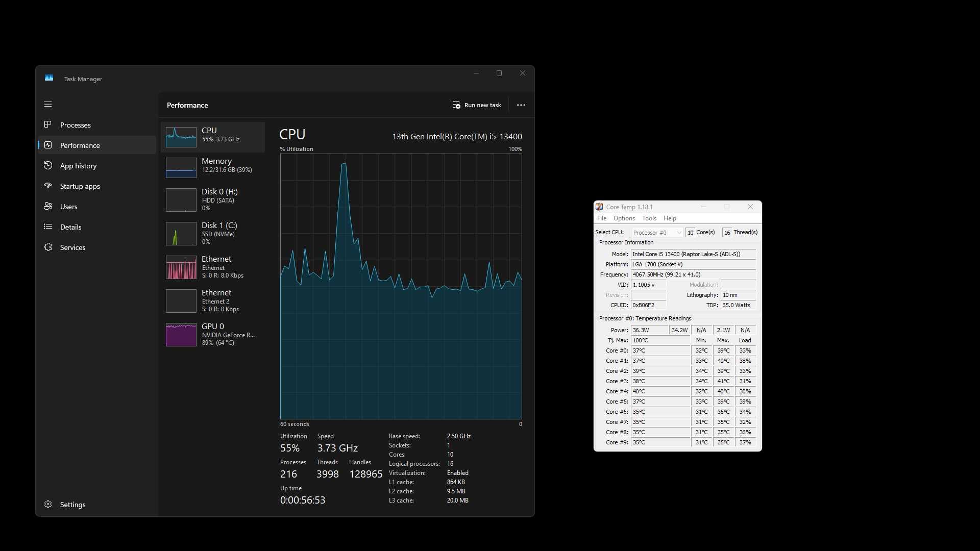
Task: Open Core Temp Help menu
Action: 670,218
